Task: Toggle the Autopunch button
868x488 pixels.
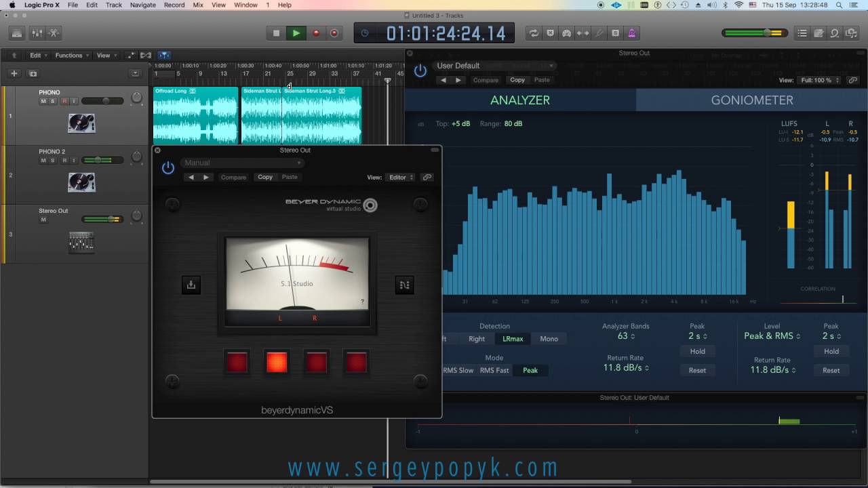Action: (583, 33)
